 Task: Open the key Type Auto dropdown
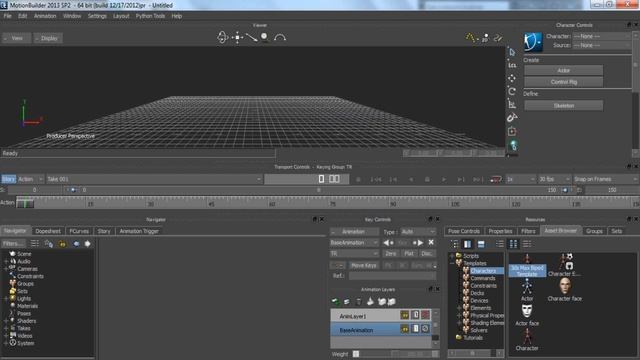pos(418,231)
